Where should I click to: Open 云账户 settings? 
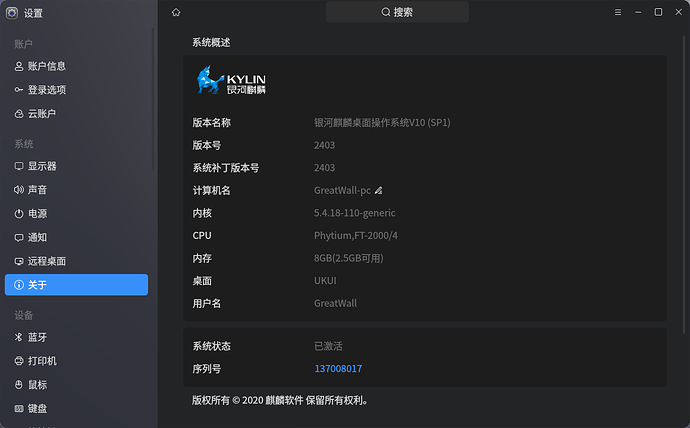pyautogui.click(x=76, y=113)
